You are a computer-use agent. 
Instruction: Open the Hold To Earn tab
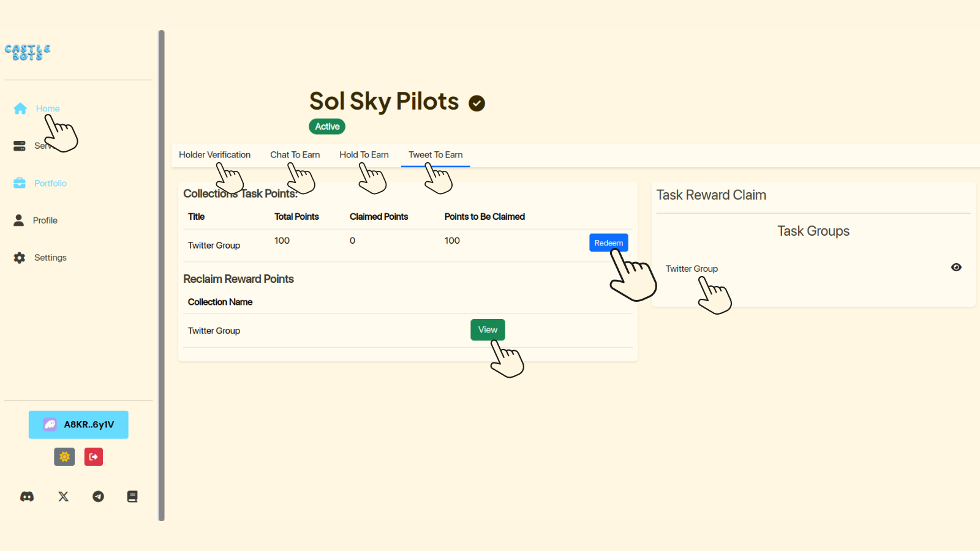coord(364,155)
